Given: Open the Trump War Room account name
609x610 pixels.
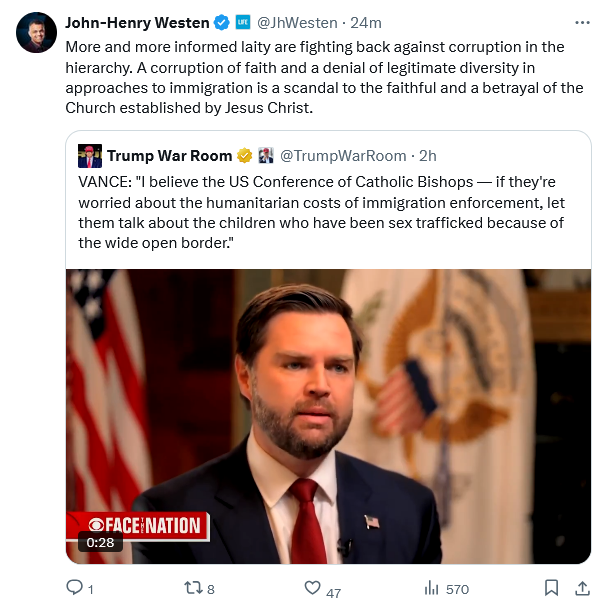Looking at the screenshot, I should pos(169,156).
